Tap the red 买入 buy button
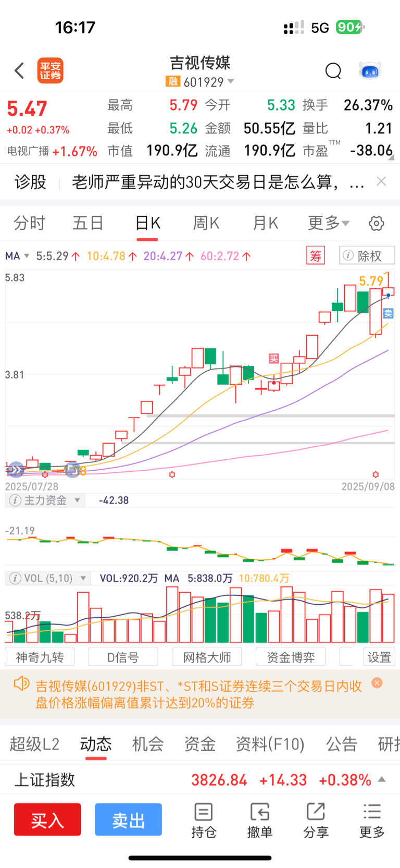Screen dimensions: 400x868 point(47,820)
